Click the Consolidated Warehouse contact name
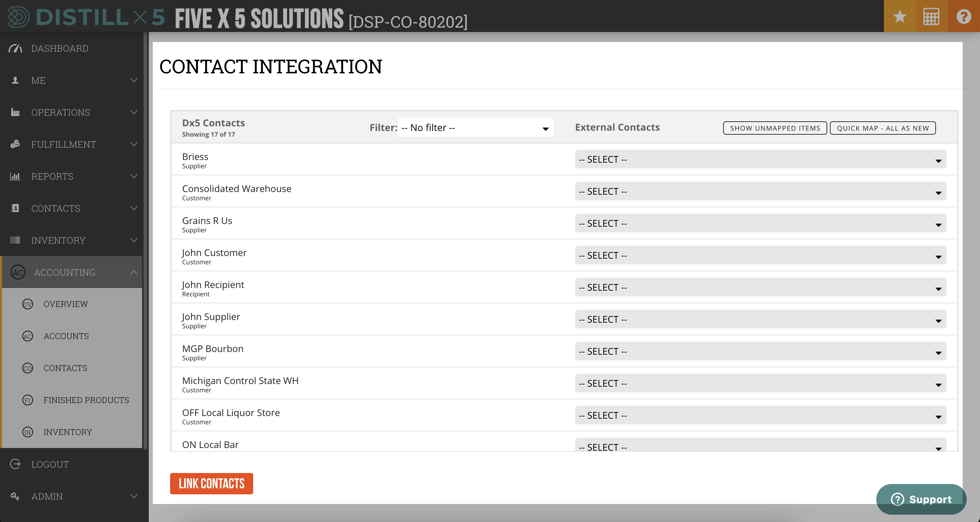980x522 pixels. pos(236,189)
